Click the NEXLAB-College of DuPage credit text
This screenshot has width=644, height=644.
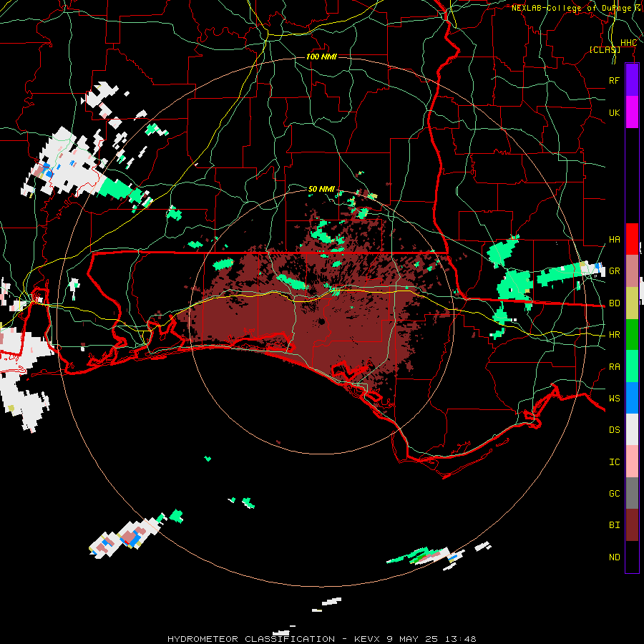click(x=571, y=8)
